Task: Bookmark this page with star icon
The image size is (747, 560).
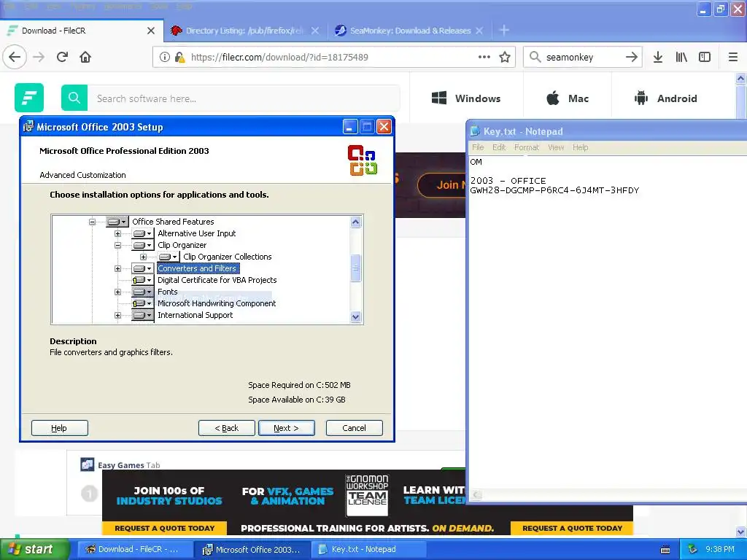Action: [x=505, y=57]
